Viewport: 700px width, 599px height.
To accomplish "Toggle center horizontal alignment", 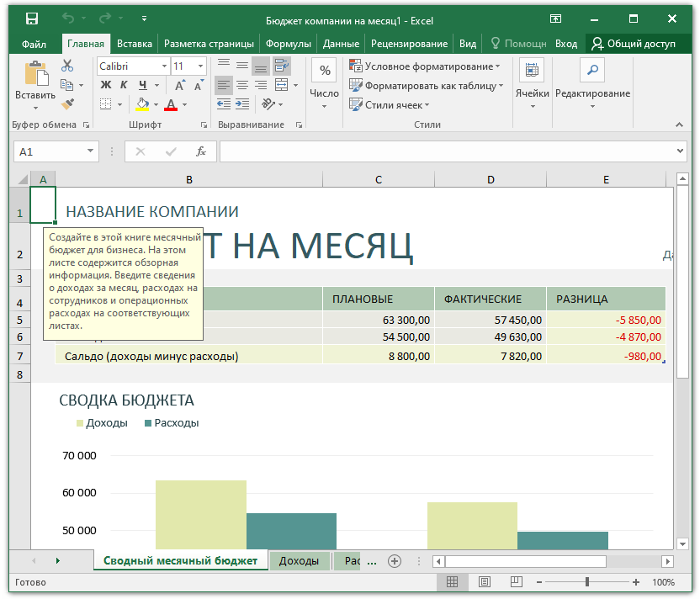I will pos(242,85).
